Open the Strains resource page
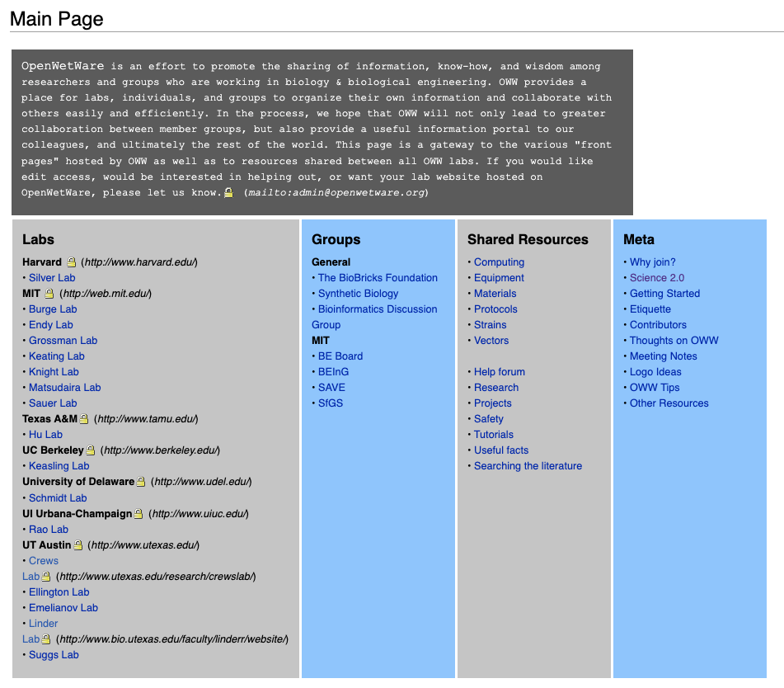784x688 pixels. tap(490, 325)
